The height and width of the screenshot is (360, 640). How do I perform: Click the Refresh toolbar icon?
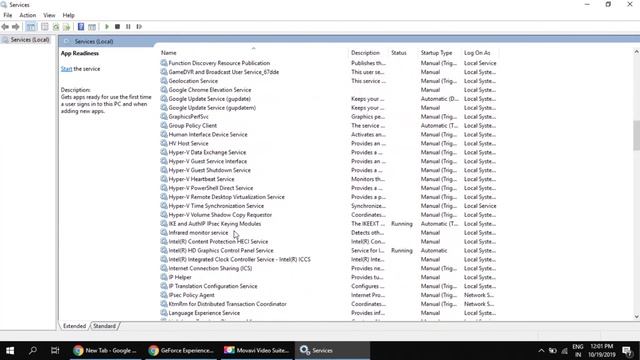pos(56,27)
